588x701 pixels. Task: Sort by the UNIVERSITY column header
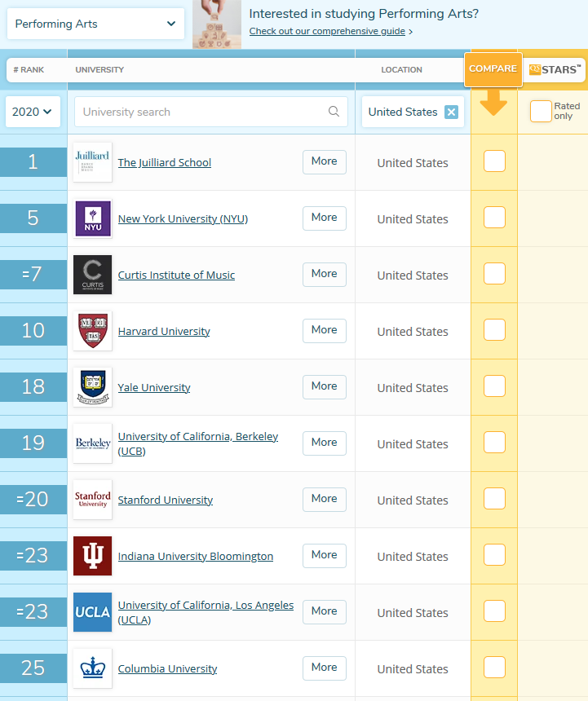pyautogui.click(x=99, y=70)
